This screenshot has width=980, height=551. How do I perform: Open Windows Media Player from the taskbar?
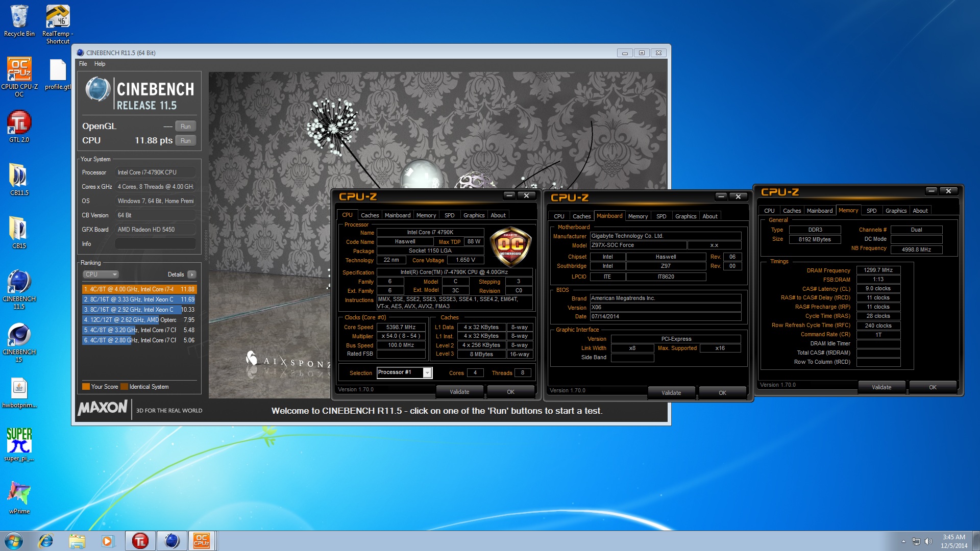(x=107, y=541)
